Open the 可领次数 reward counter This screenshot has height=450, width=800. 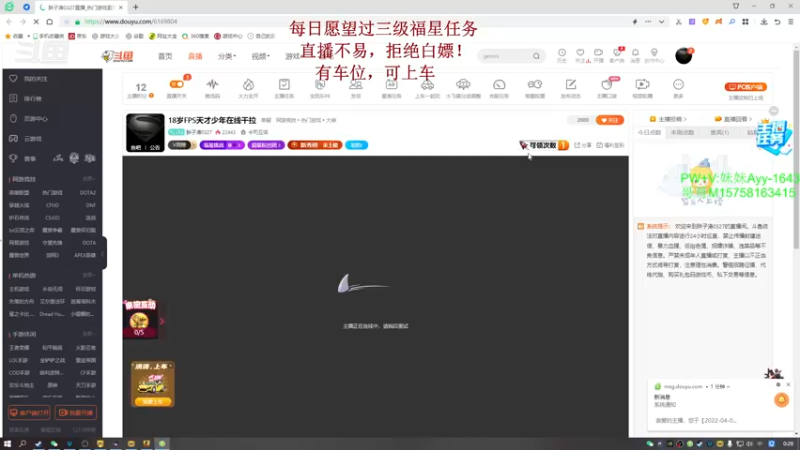pyautogui.click(x=544, y=145)
